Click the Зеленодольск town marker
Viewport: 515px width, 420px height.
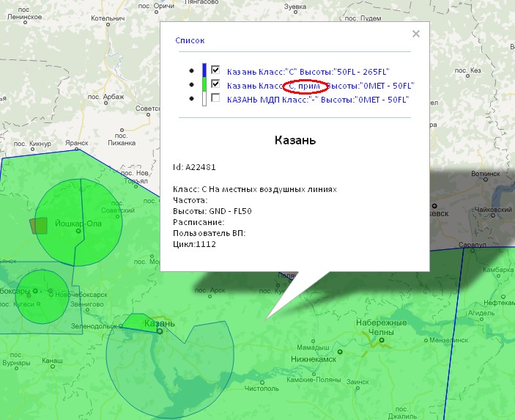pyautogui.click(x=122, y=326)
